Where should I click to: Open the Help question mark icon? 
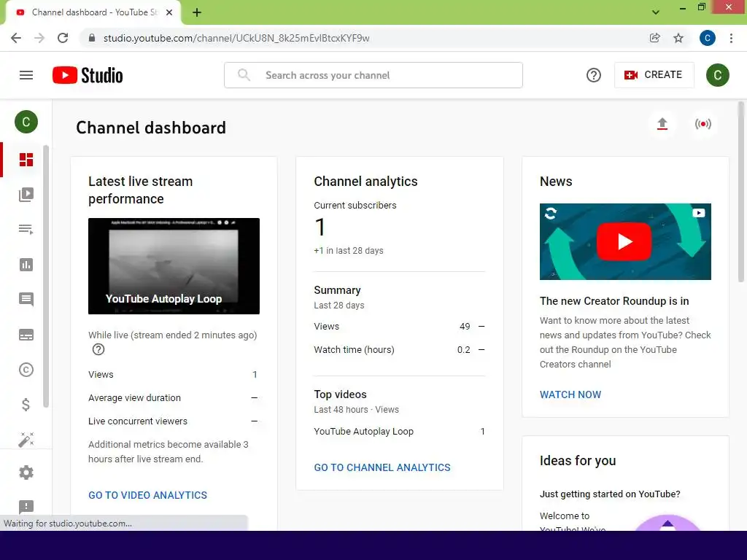(593, 75)
